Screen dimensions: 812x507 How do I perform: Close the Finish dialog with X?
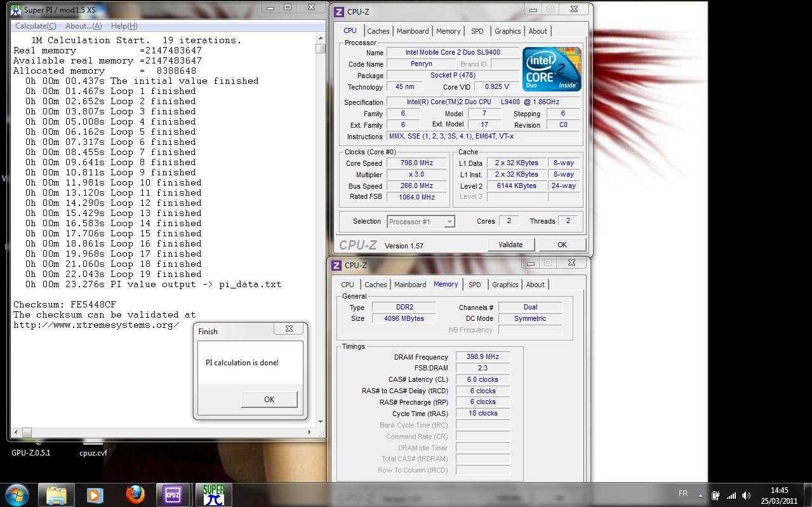289,329
